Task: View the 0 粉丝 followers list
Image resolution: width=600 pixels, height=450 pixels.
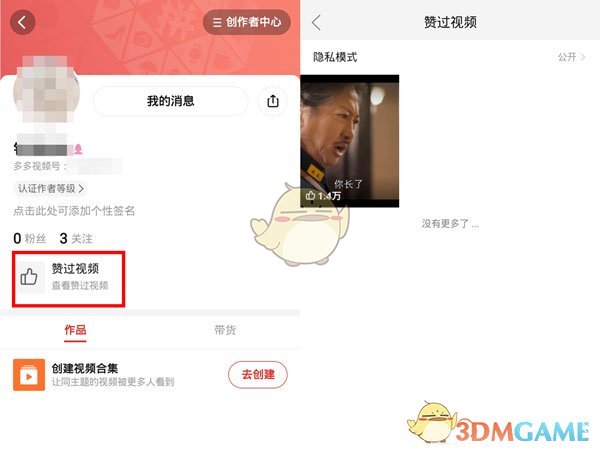Action: click(30, 238)
